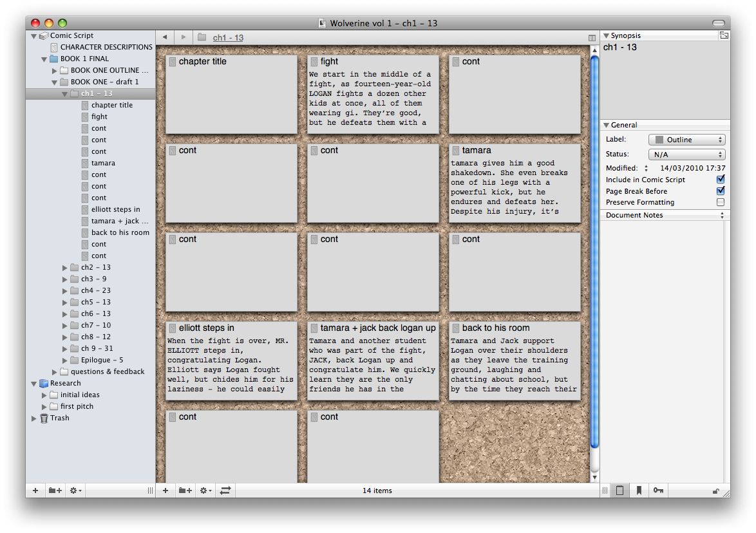This screenshot has width=756, height=533.
Task: Open the Notes pane icon in inspector footer
Action: tap(619, 491)
